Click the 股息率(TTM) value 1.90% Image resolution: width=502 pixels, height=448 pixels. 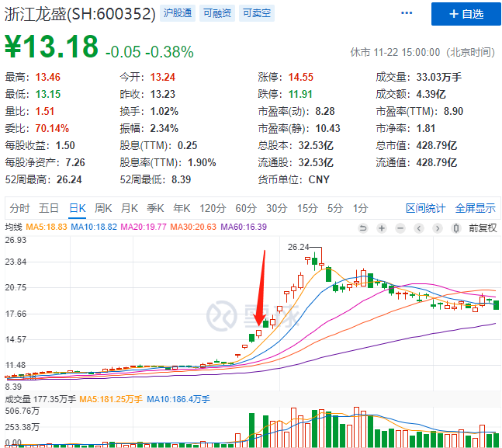(x=202, y=162)
